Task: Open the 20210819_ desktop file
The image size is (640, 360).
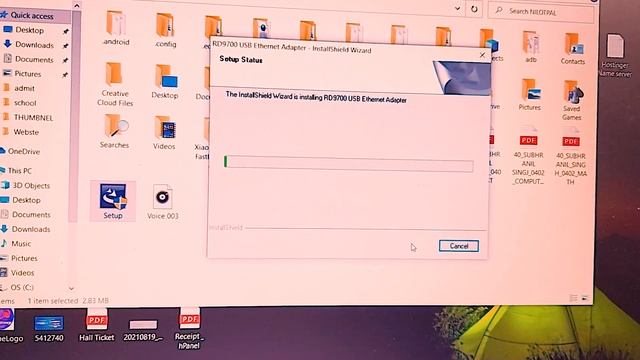Action: coord(143,330)
